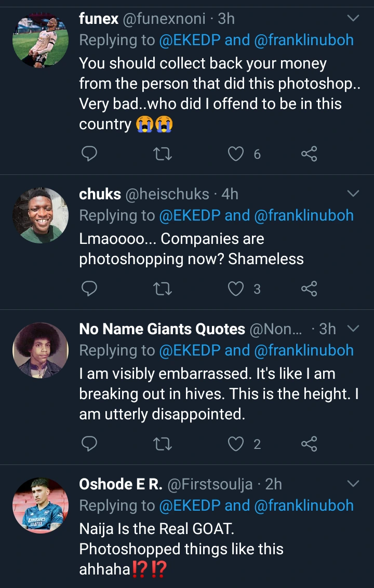
Task: Like funex's tweet with heart icon
Action: pos(236,154)
